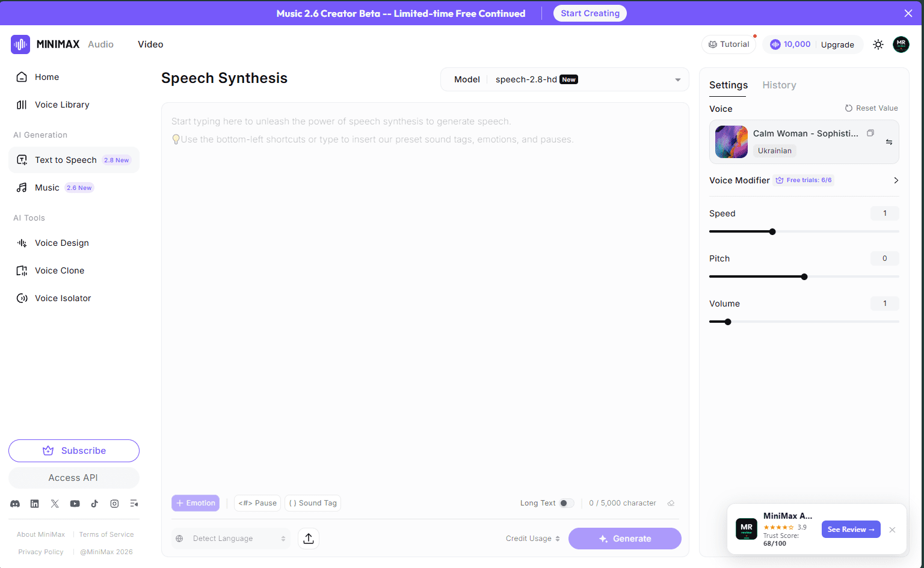Click the MiniMax logo icon
Image resolution: width=924 pixels, height=568 pixels.
pos(20,44)
